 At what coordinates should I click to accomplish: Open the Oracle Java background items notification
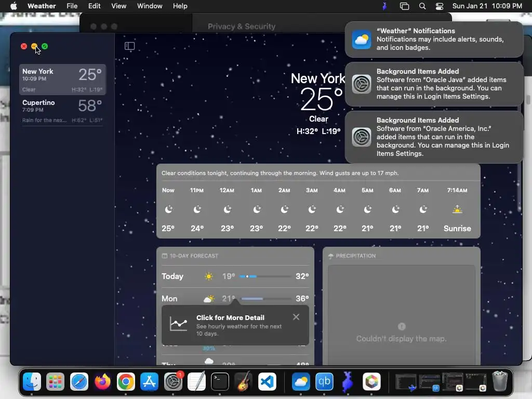434,84
